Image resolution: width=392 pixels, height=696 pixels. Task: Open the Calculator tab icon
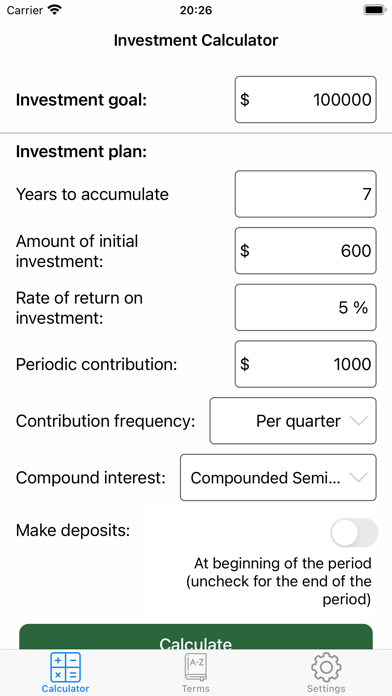click(65, 667)
